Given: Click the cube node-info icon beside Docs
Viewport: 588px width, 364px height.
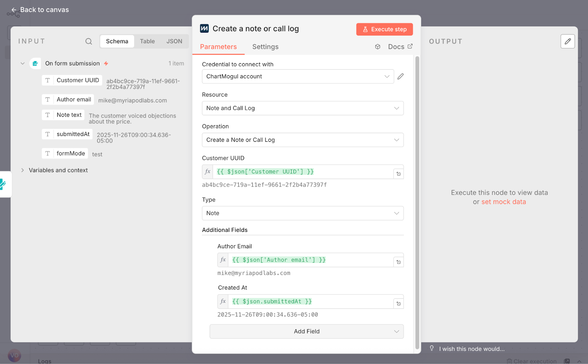Looking at the screenshot, I should [377, 47].
